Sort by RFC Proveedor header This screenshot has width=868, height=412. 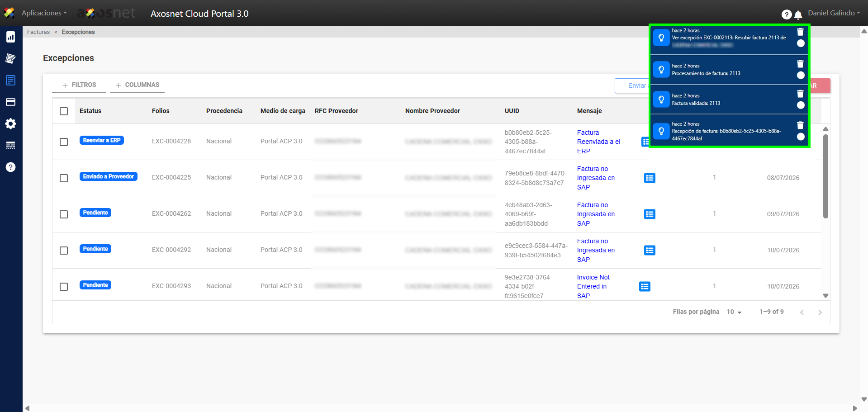[x=337, y=111]
